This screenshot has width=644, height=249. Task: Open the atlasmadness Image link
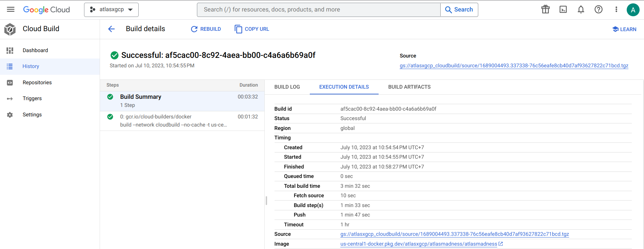[419, 244]
